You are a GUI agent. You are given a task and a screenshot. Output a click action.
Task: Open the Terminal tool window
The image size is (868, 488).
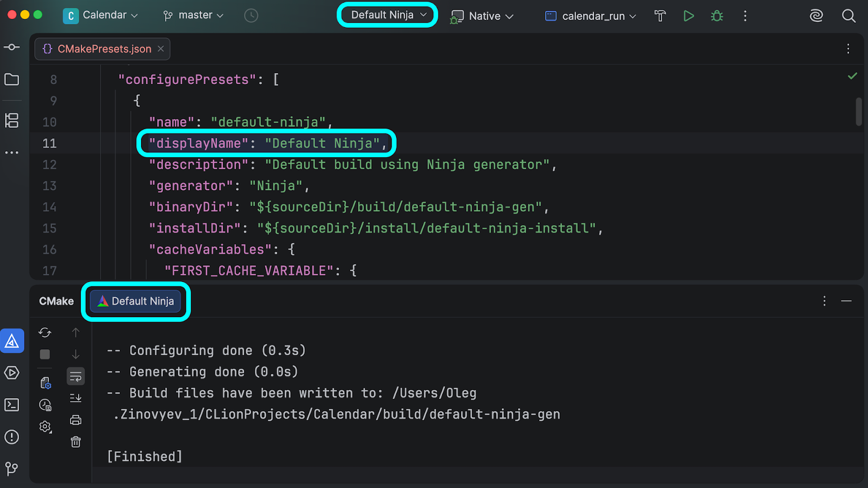coord(12,405)
